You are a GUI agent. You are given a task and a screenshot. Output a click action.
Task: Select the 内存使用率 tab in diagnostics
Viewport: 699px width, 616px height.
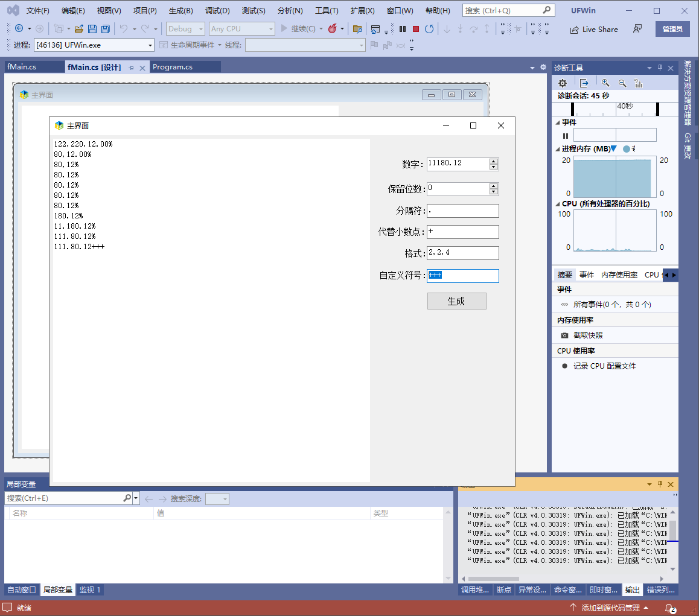click(619, 275)
